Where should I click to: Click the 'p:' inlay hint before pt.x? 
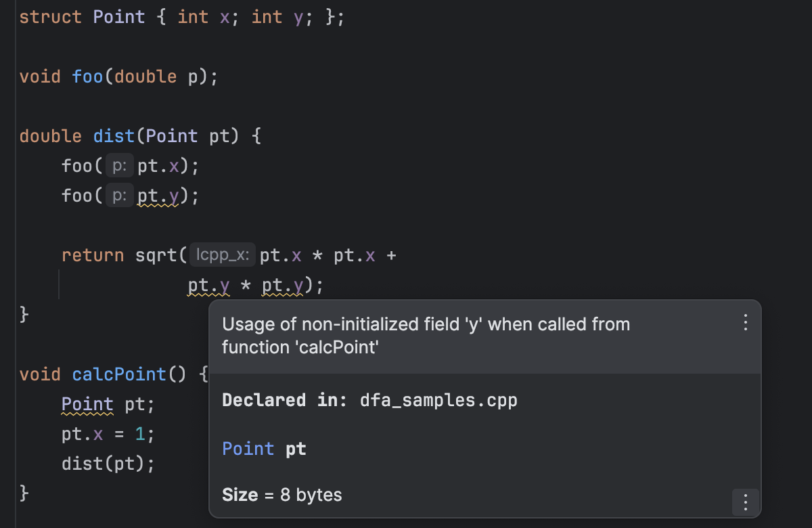point(120,166)
